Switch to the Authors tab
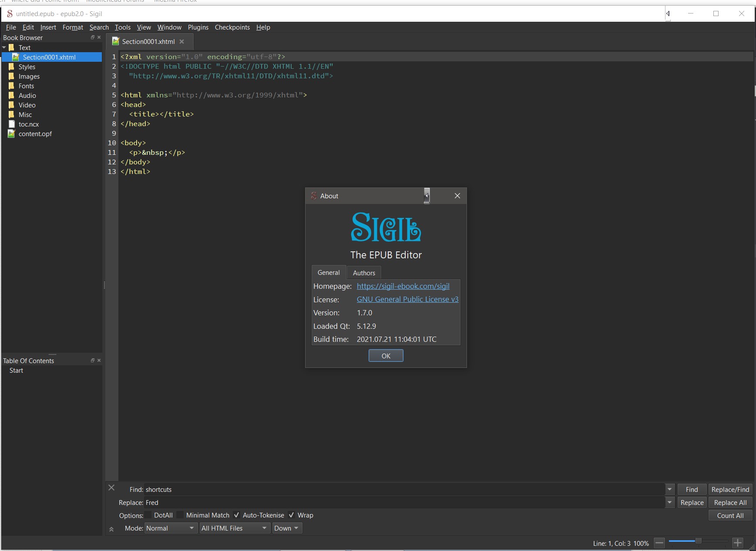This screenshot has height=551, width=756. point(364,273)
